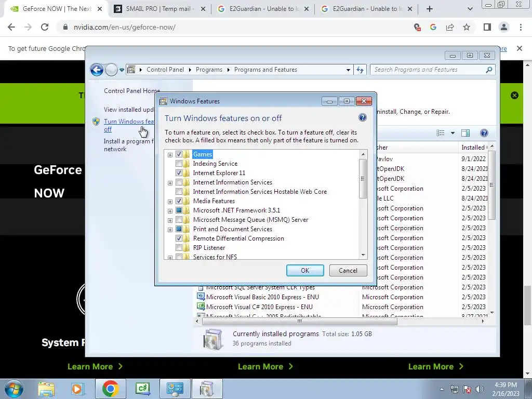Screen dimensions: 532x399
Task: Expand Internet Information Services node
Action: [x=170, y=183]
